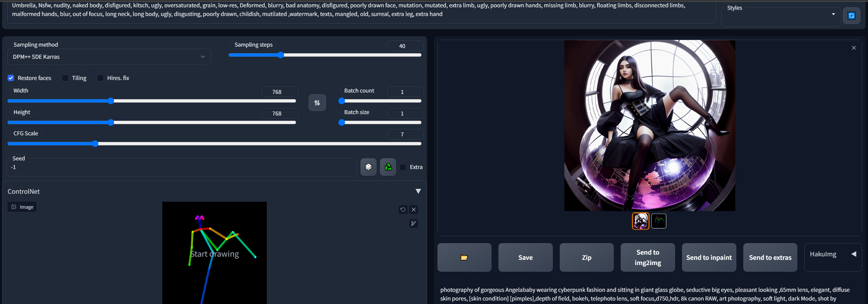This screenshot has height=304, width=868.
Task: Swap width and height with arrows button
Action: click(317, 103)
